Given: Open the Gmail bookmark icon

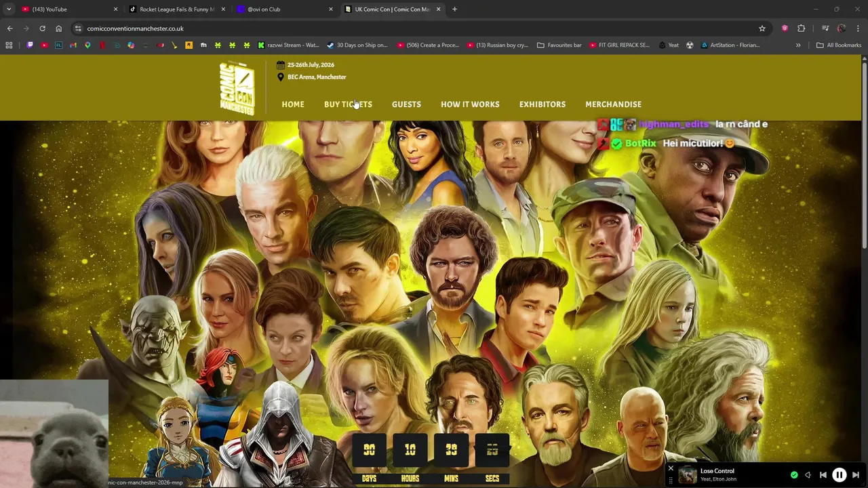Looking at the screenshot, I should pos(73,45).
